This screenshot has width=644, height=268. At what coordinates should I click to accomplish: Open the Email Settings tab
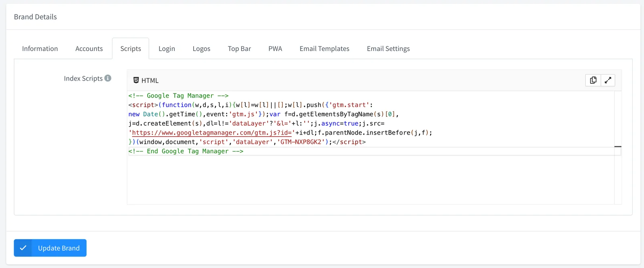pos(388,49)
